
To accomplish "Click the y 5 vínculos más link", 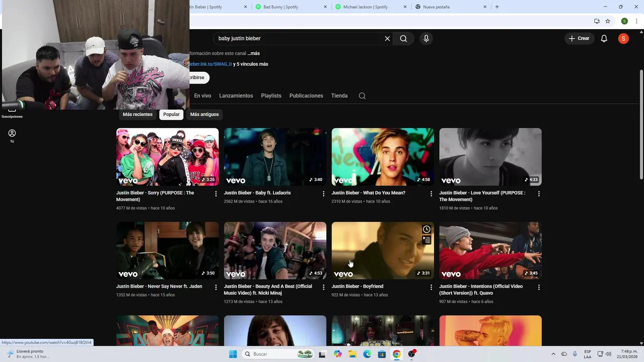I will (x=251, y=64).
